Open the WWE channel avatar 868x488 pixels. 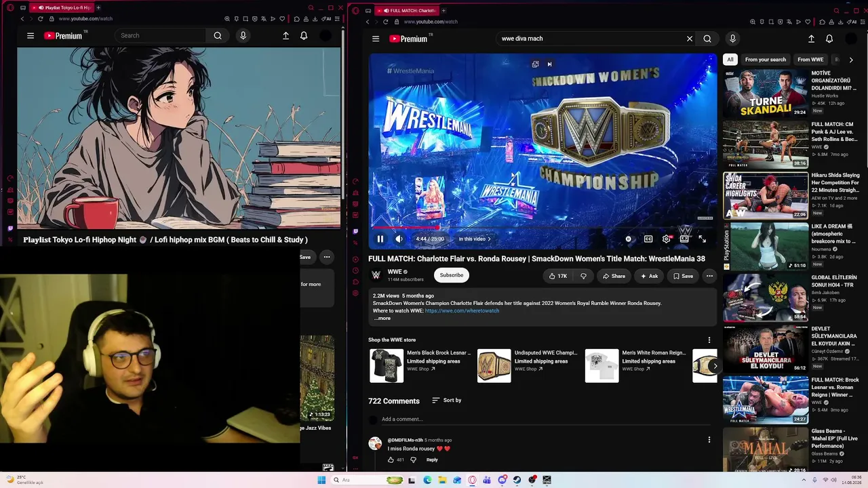376,275
